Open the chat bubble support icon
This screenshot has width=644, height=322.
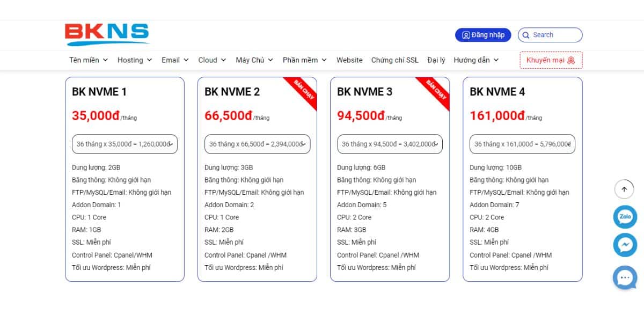pos(624,278)
